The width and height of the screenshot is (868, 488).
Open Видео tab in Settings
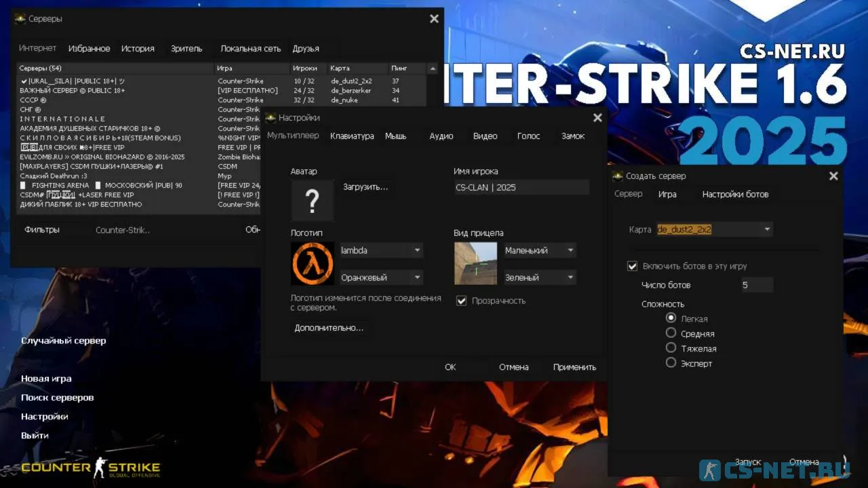click(x=486, y=136)
